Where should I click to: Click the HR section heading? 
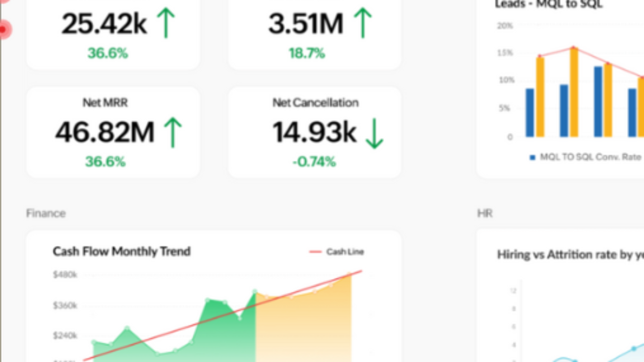[484, 213]
